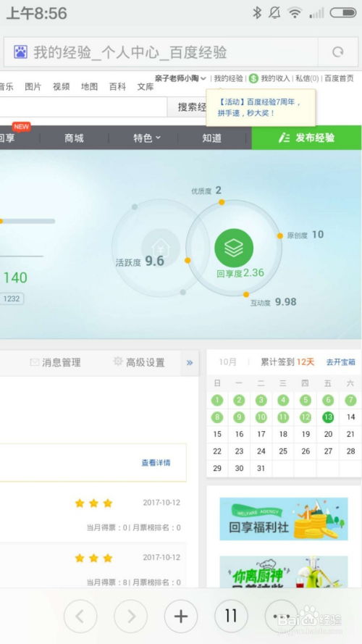Go back with the browser back arrow
362x644 pixels.
point(80,616)
